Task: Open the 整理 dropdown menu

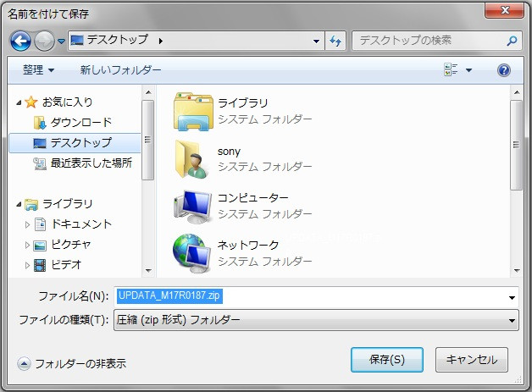Action: [38, 69]
